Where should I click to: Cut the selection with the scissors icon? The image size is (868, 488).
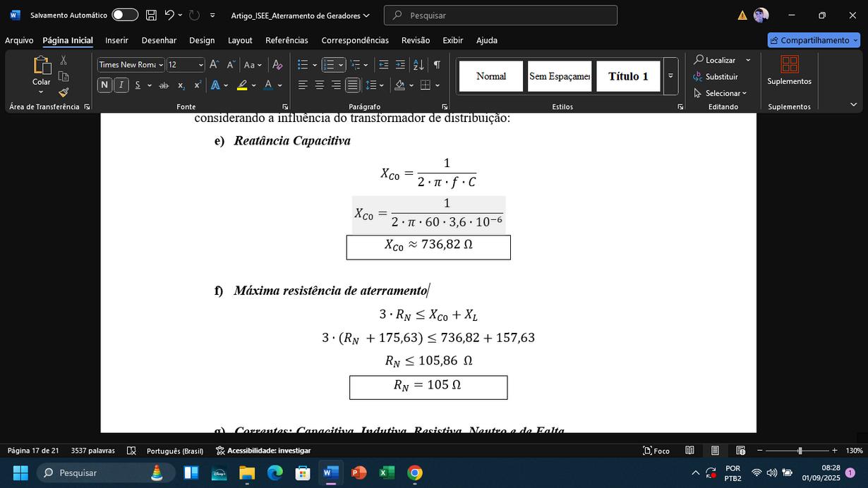coord(64,60)
